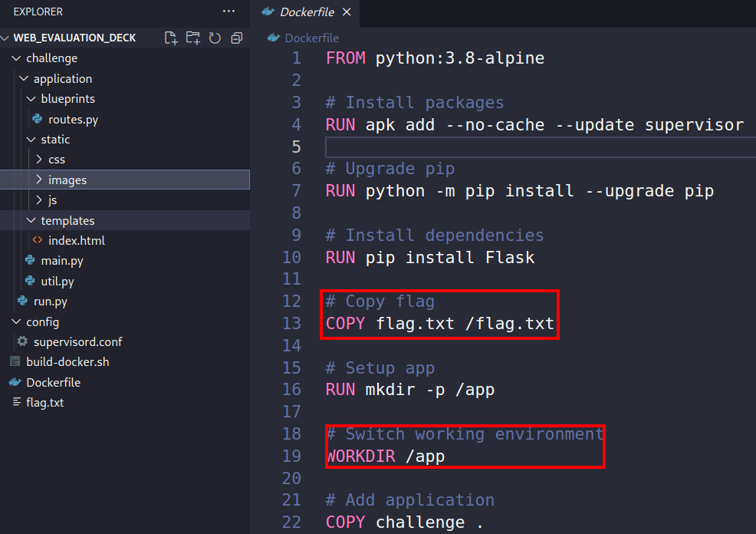756x534 pixels.
Task: Switch to the Dockerfile tab
Action: [x=305, y=12]
